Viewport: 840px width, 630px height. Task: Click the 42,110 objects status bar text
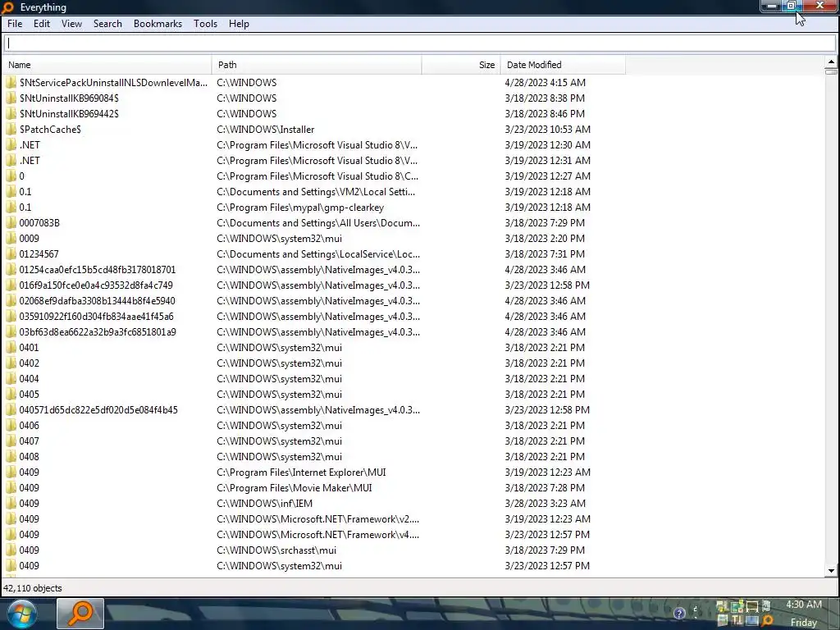[33, 587]
